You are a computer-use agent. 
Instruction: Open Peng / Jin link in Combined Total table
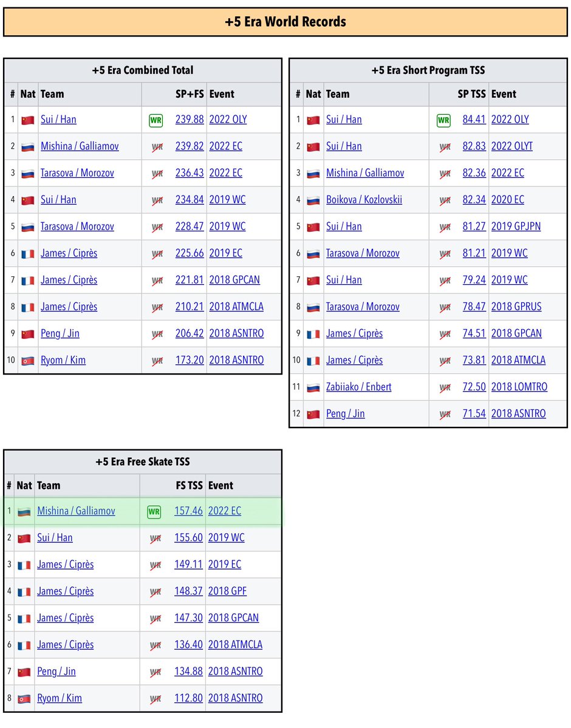pyautogui.click(x=60, y=334)
